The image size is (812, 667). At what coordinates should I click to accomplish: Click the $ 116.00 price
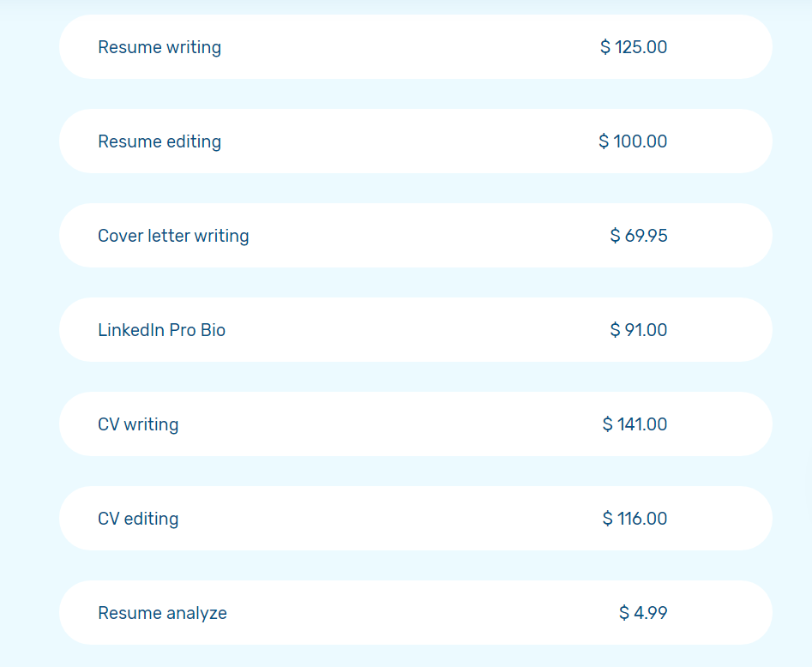(635, 519)
